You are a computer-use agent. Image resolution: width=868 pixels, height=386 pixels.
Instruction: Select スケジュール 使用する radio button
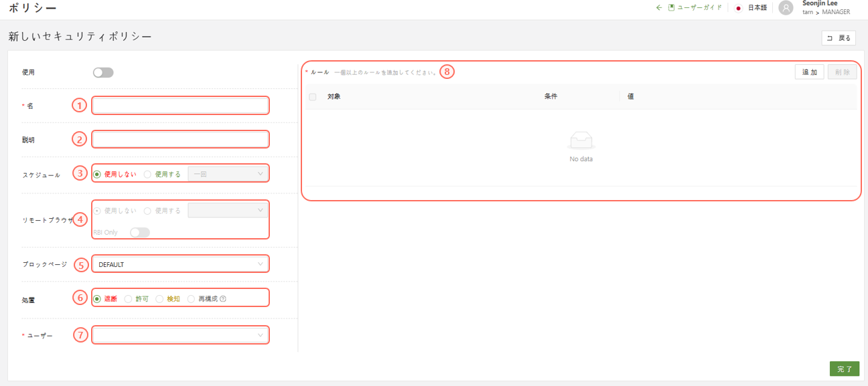[147, 174]
